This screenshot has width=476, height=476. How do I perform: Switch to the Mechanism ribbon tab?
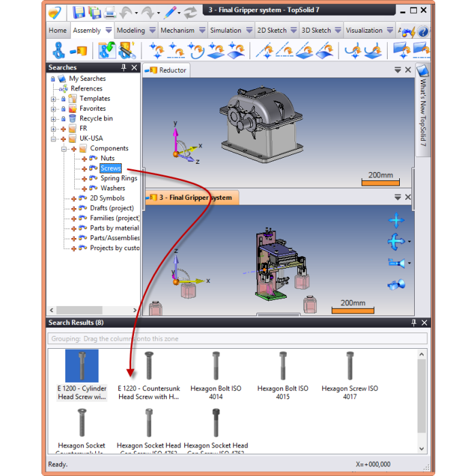coord(177,31)
